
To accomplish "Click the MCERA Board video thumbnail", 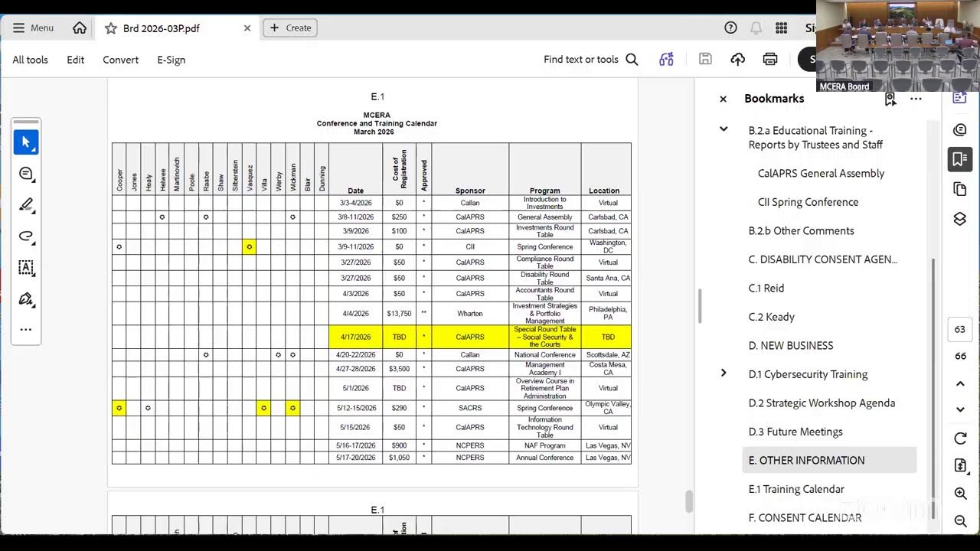I will (897, 46).
